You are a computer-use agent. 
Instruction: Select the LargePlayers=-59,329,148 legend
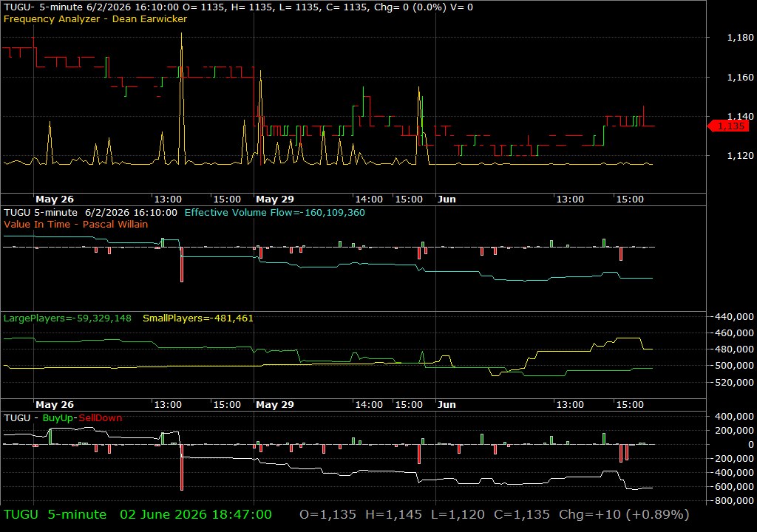67,318
